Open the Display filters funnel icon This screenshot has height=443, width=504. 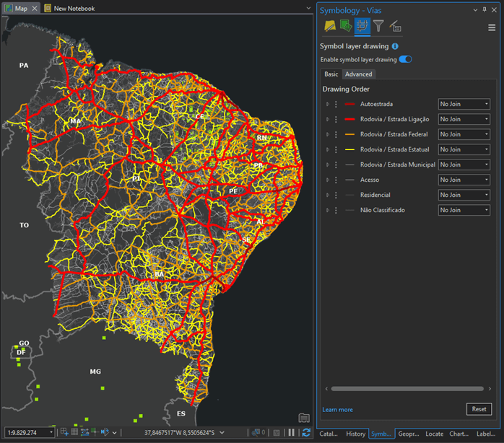[x=378, y=27]
